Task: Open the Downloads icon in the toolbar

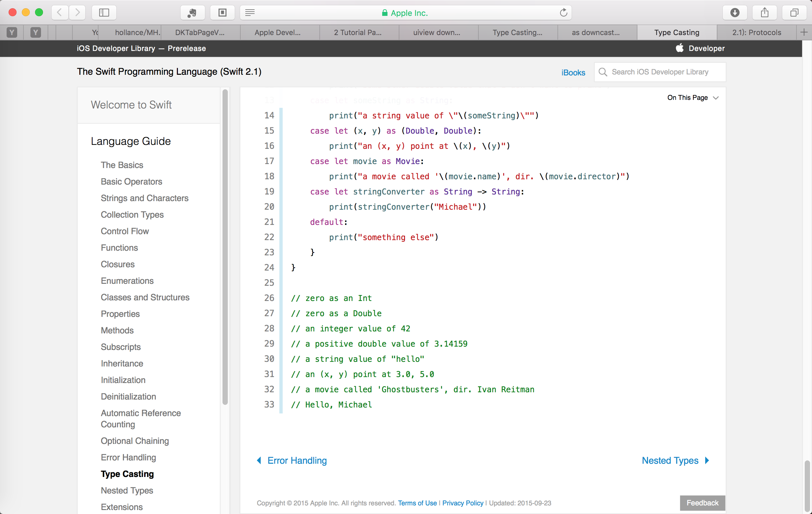Action: pos(735,13)
